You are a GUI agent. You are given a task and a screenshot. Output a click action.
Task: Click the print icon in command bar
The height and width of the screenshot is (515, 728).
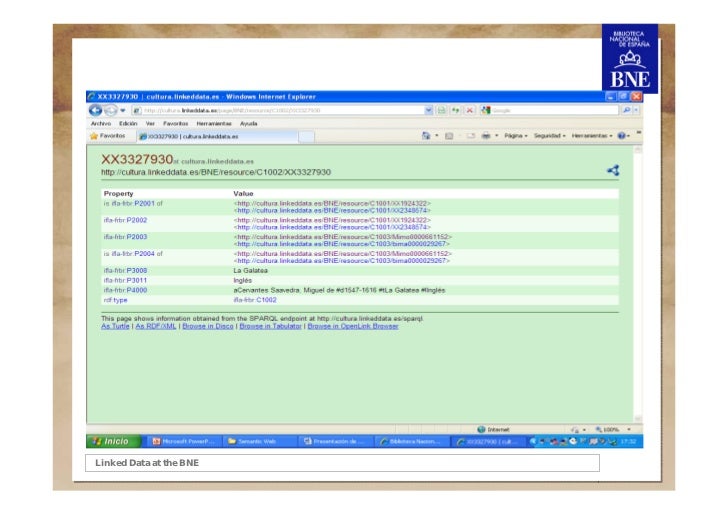pyautogui.click(x=484, y=135)
